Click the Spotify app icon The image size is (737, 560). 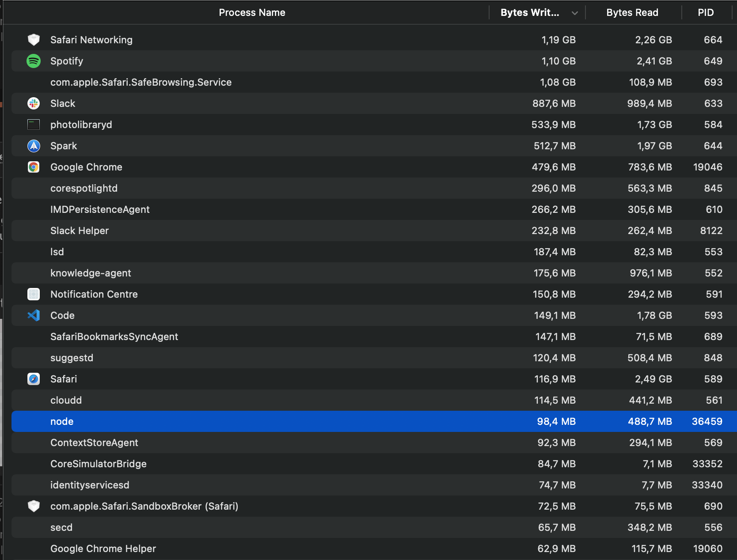[34, 61]
